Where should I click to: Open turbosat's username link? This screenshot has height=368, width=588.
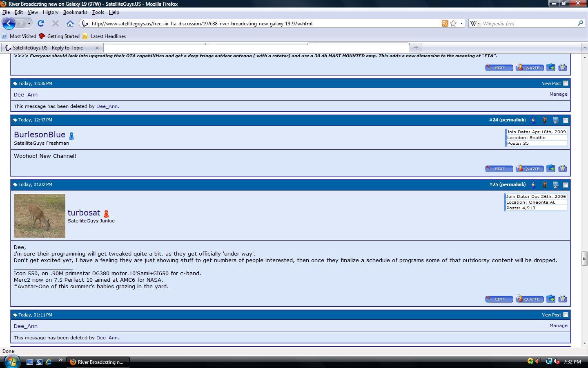pos(84,213)
